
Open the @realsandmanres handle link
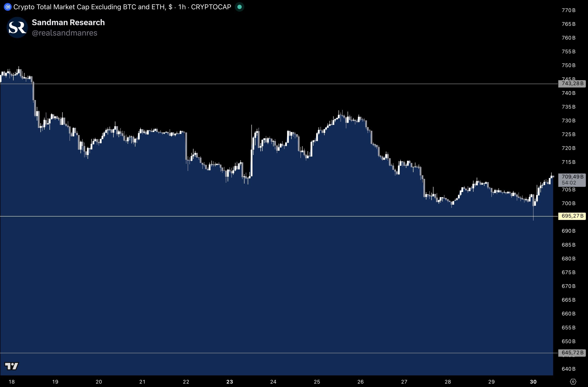point(65,33)
